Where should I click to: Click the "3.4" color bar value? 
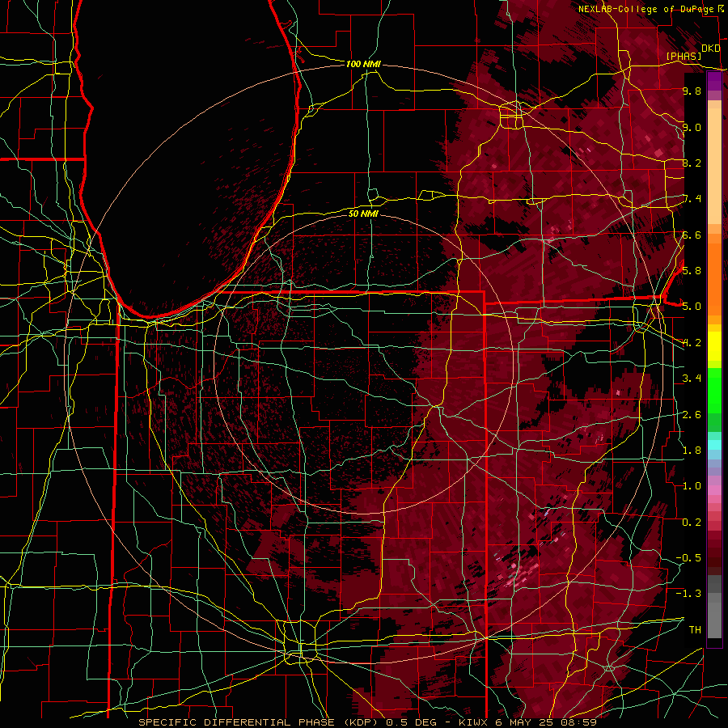coord(692,379)
